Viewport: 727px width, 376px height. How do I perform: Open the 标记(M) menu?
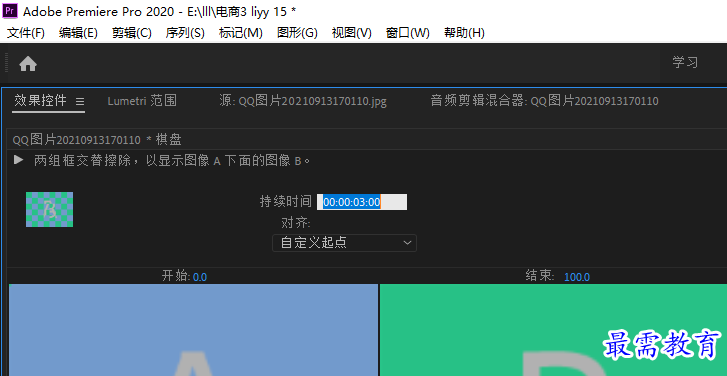[x=241, y=33]
